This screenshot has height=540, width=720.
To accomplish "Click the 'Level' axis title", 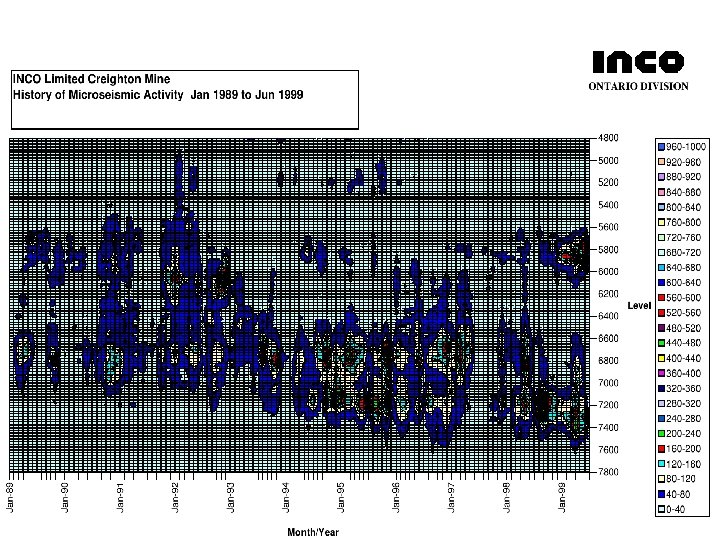I will (x=639, y=305).
